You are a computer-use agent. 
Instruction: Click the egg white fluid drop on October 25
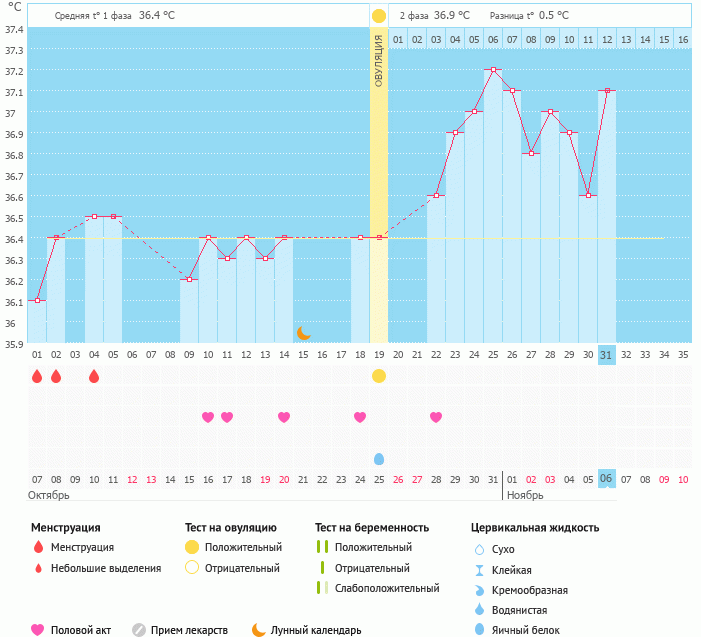pos(379,459)
